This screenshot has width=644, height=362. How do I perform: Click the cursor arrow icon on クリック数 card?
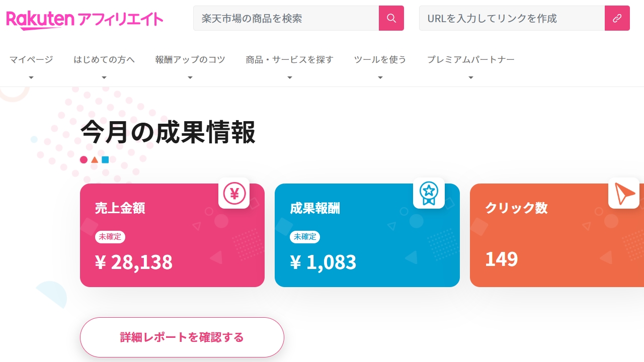[x=624, y=193]
